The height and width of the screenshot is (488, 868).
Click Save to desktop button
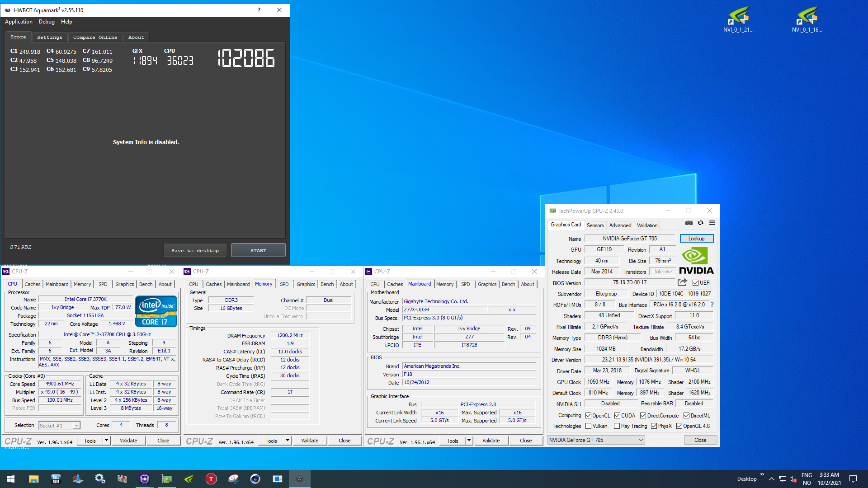(195, 250)
